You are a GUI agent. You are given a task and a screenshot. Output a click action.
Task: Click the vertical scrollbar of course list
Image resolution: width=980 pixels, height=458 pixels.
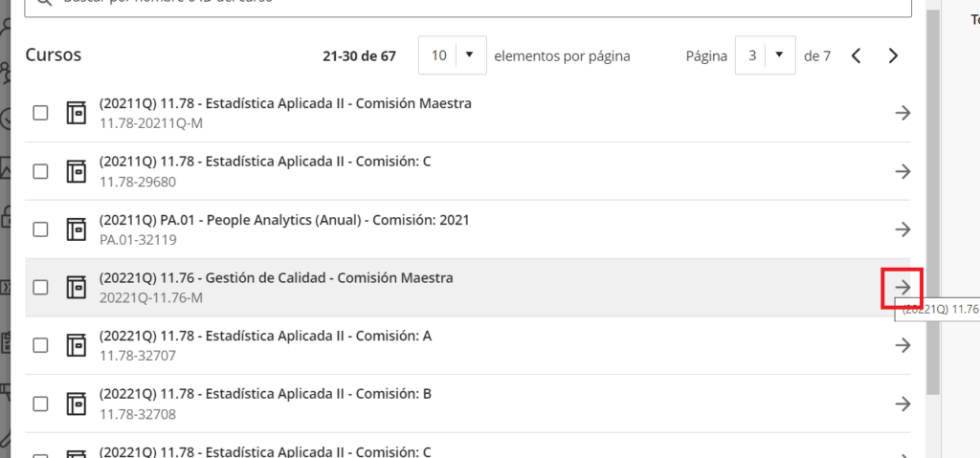click(933, 191)
